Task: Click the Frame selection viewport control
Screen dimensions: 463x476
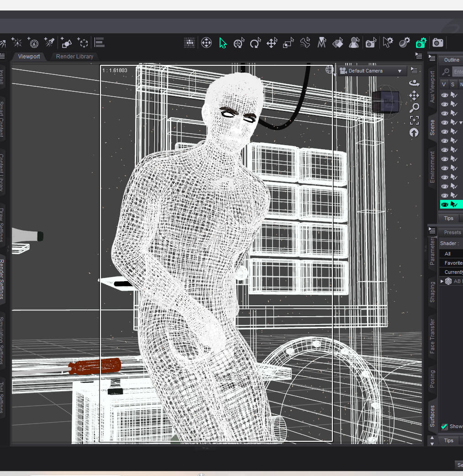Action: [415, 120]
